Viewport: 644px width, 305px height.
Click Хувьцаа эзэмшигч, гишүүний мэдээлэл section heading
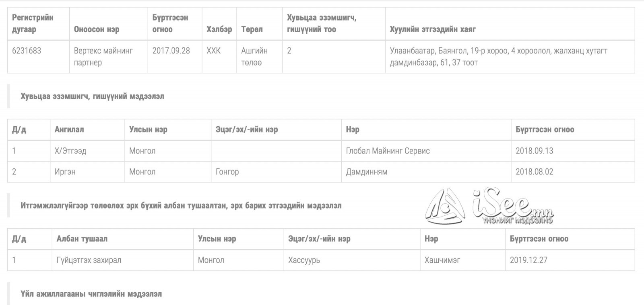coord(92,96)
